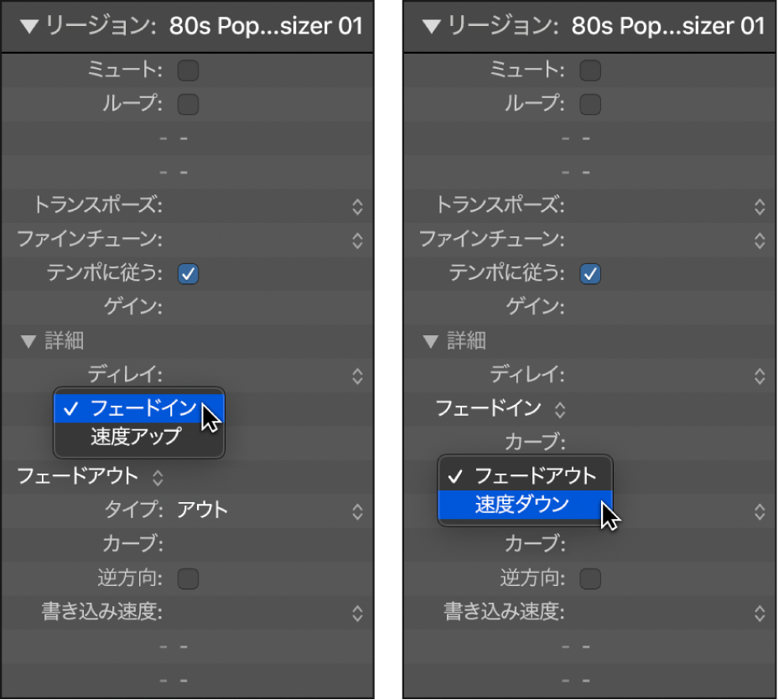This screenshot has width=778, height=700.
Task: Click ディレイ stepper arrows in left panel
Action: [x=357, y=376]
